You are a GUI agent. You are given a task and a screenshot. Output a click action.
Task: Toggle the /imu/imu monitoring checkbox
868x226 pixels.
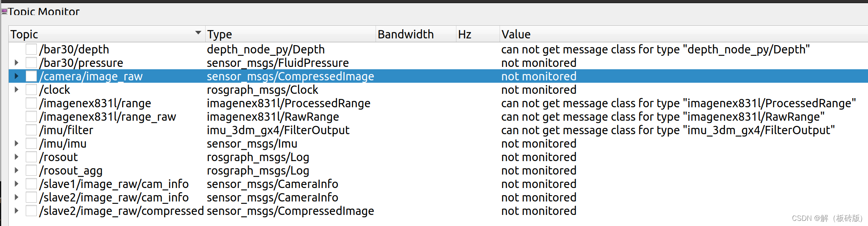pyautogui.click(x=31, y=143)
